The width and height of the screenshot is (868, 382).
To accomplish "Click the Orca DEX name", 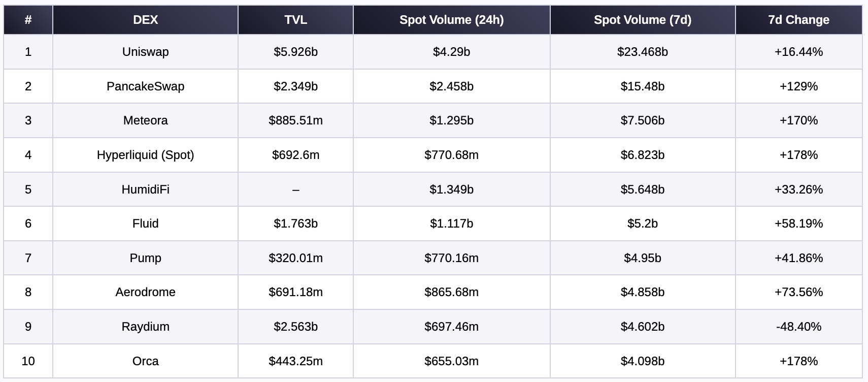I will (x=145, y=361).
